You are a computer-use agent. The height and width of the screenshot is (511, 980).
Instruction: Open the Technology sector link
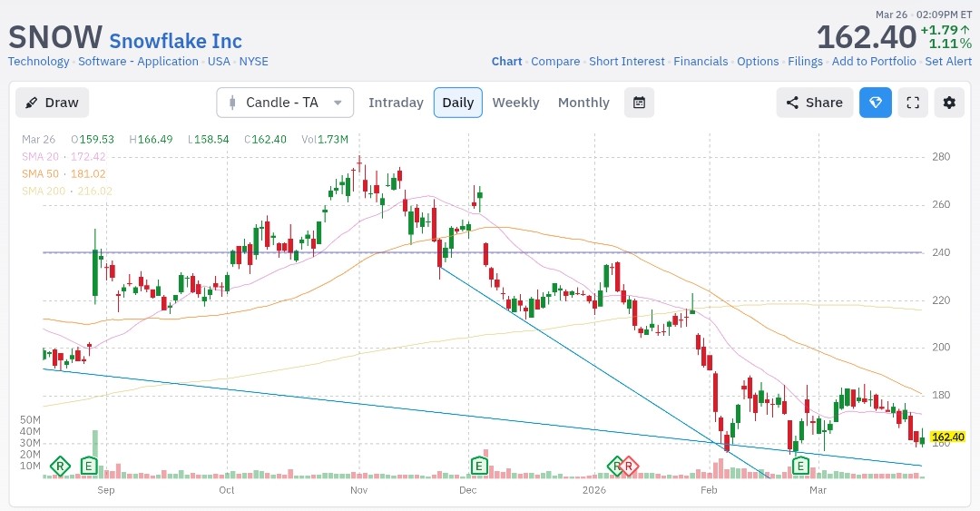(x=39, y=62)
